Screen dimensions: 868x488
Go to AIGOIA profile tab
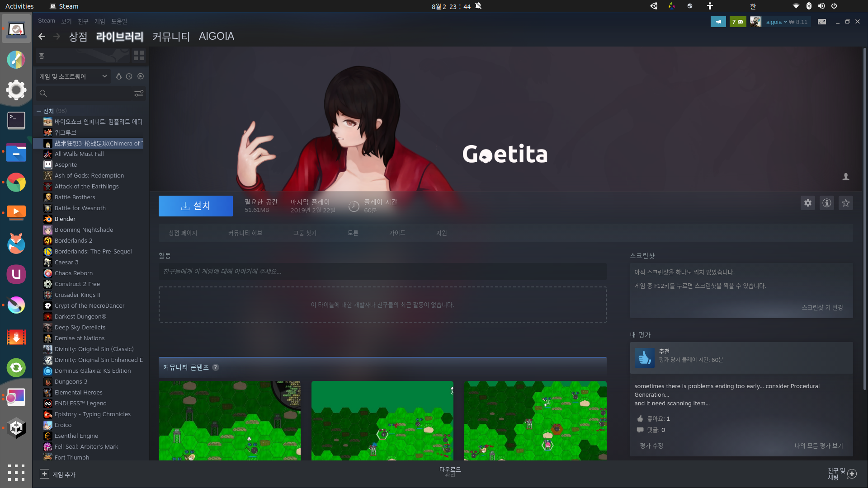[217, 37]
